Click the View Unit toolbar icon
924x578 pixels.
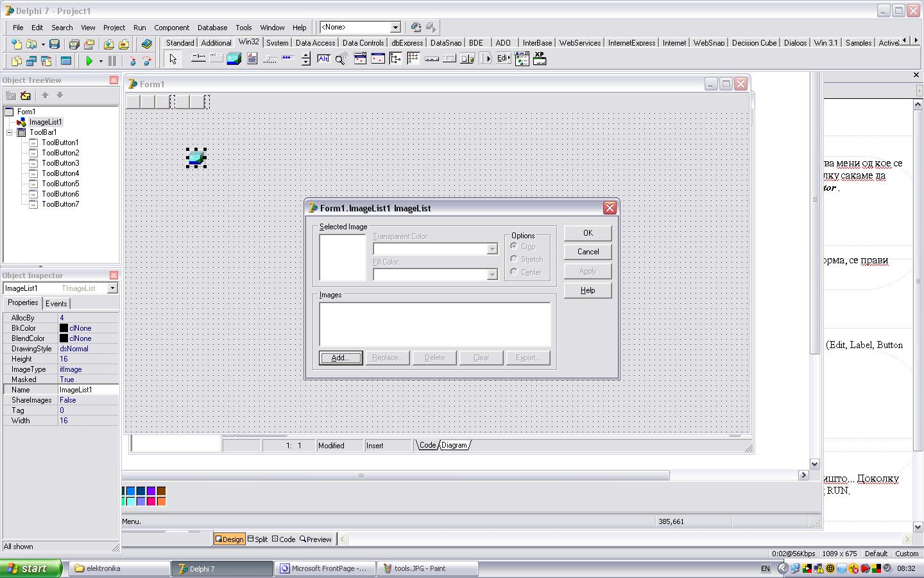(x=16, y=61)
